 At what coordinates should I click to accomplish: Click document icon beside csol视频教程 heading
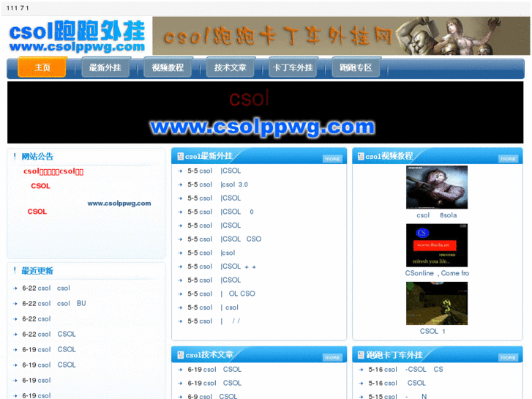361,156
